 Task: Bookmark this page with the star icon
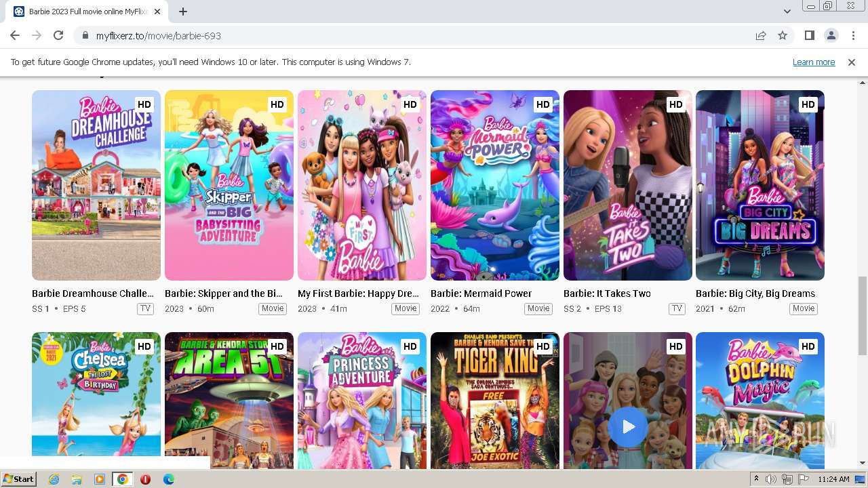(783, 35)
